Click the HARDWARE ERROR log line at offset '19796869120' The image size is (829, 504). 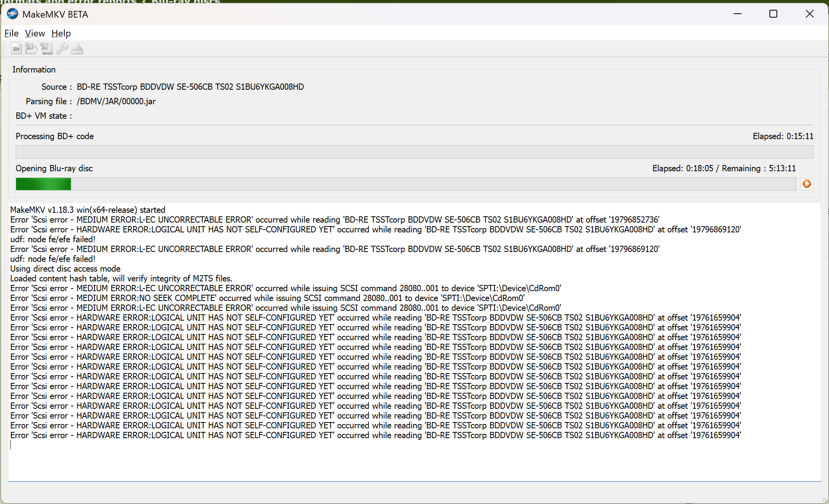pyautogui.click(x=376, y=229)
